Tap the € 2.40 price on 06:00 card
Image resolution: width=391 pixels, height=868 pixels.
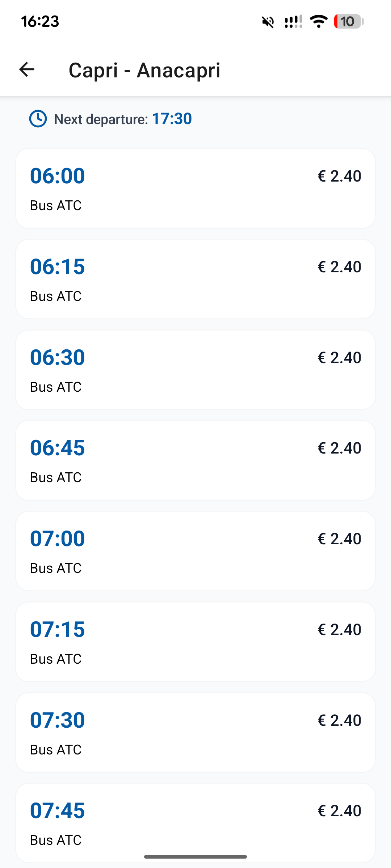[339, 176]
